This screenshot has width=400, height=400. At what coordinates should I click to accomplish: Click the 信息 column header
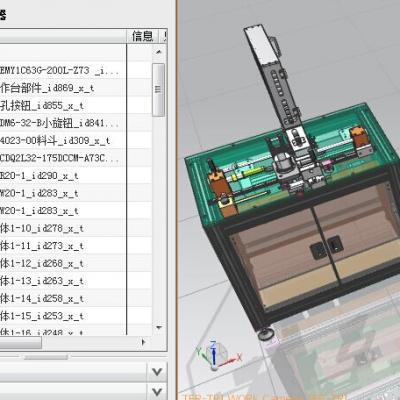tap(142, 36)
